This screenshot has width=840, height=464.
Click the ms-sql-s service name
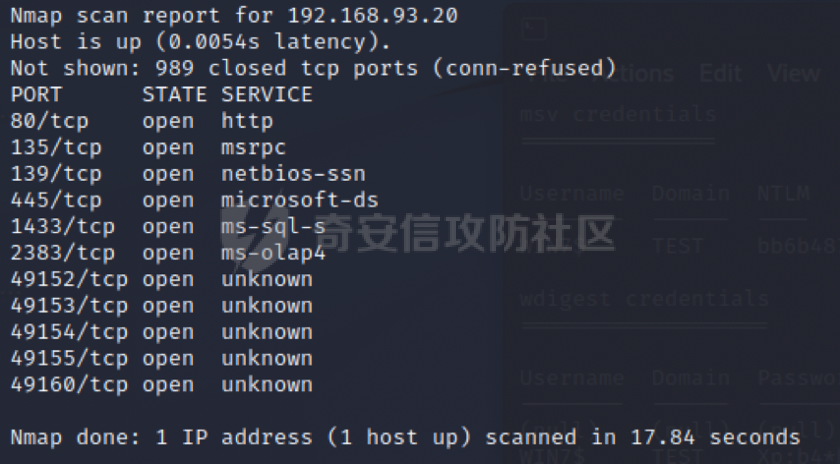[x=273, y=227]
